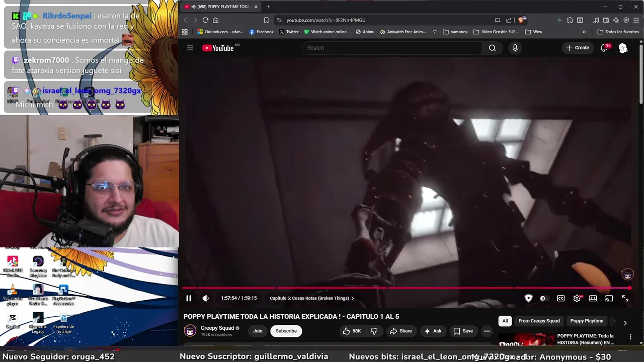Click the YouTube Search input box
644x362 pixels.
391,48
